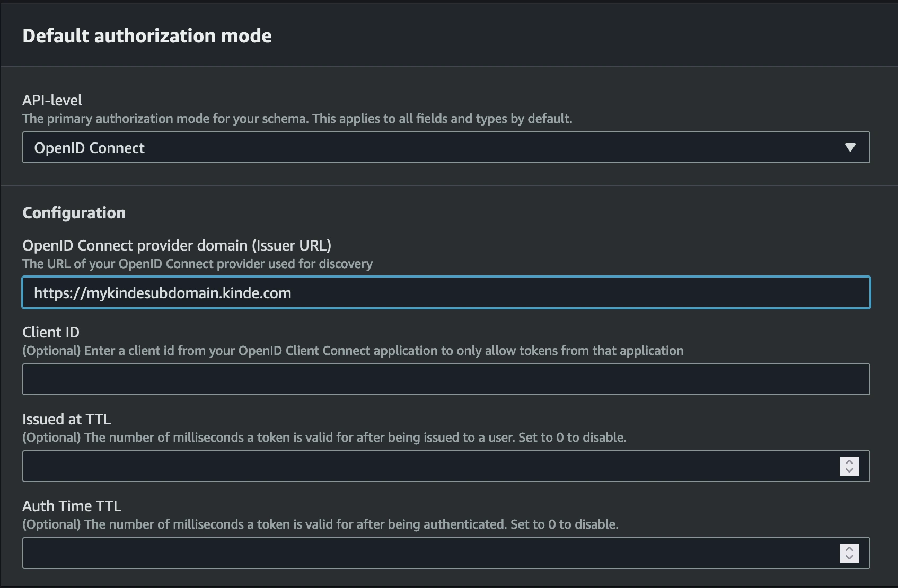Viewport: 898px width, 588px height.
Task: Click the Auth Time TTL number field
Action: (424, 553)
